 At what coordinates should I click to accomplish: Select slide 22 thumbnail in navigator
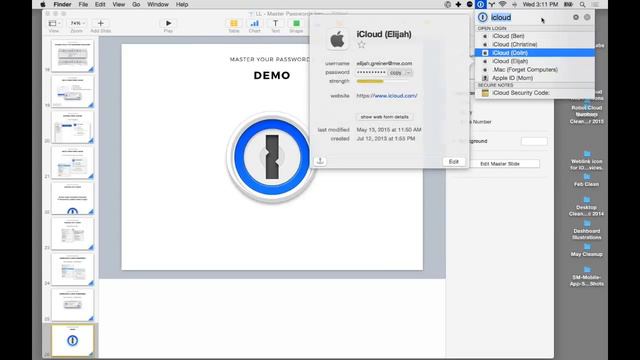coord(72,198)
